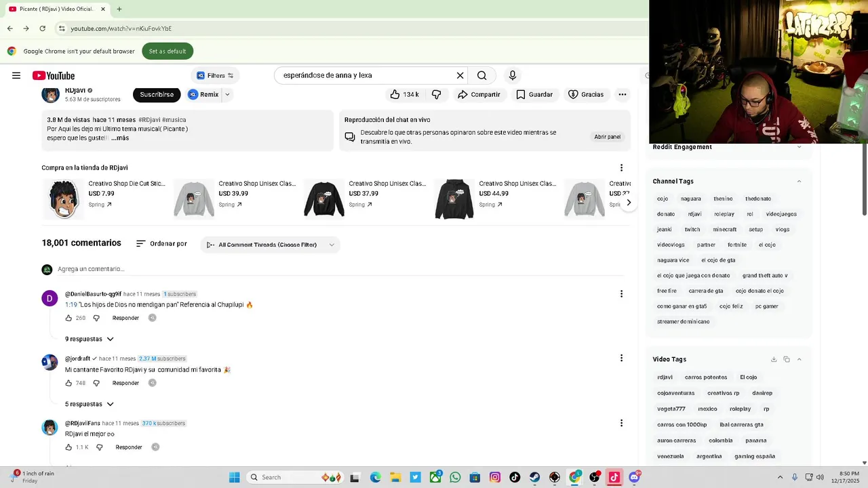This screenshot has height=488, width=868.
Task: Dislike the video with thumbs down
Action: coord(437,94)
